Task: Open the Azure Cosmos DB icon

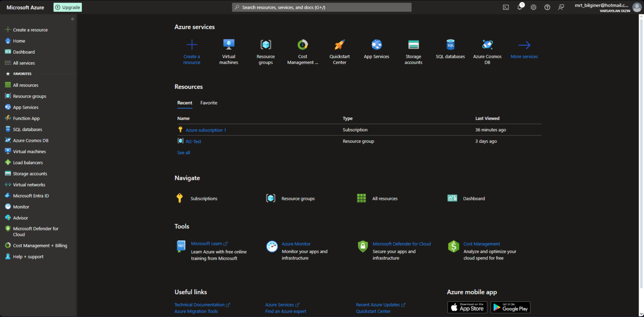Action: (487, 45)
